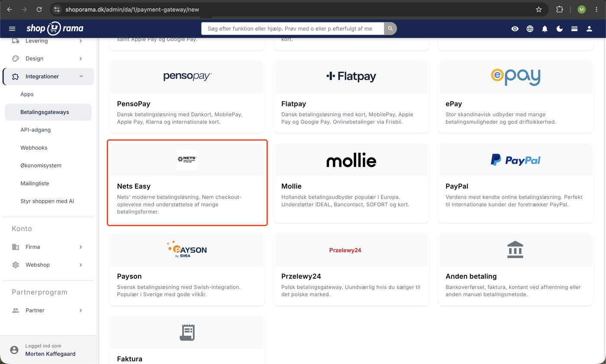Click the Faktura card title

point(130,359)
